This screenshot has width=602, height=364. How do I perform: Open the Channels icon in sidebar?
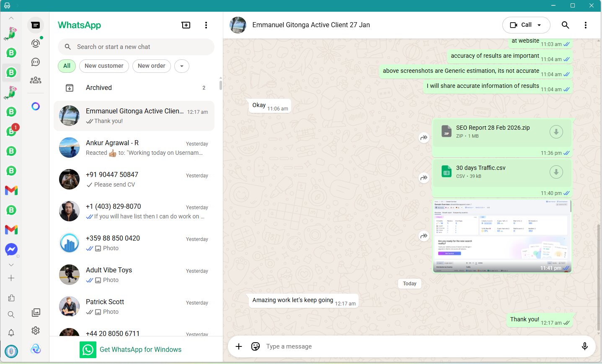(x=36, y=62)
